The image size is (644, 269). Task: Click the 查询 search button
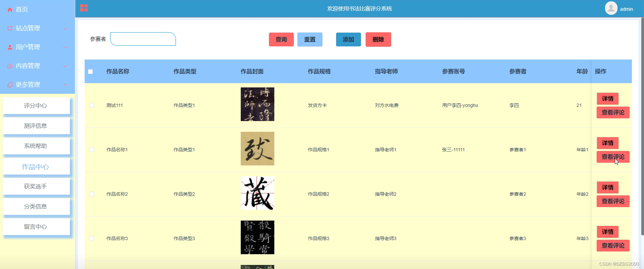tap(281, 39)
